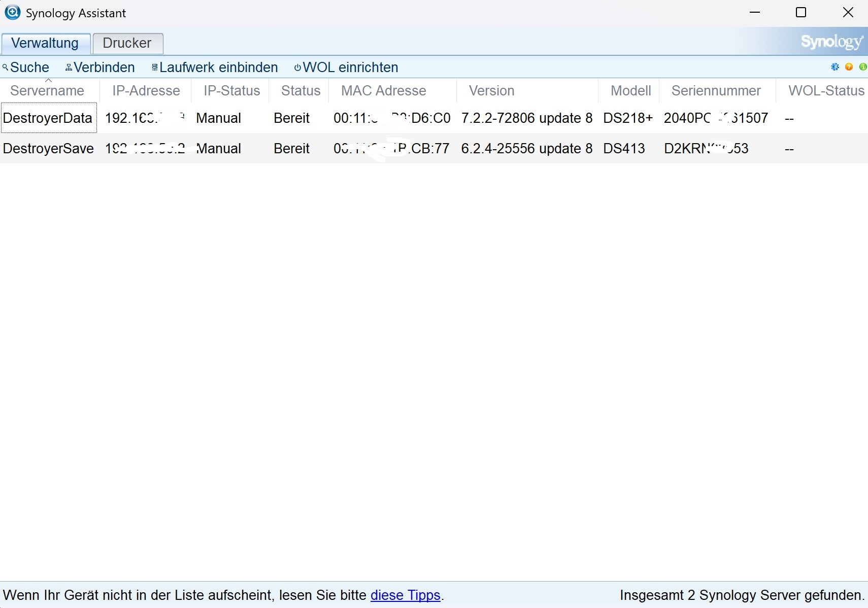Maximize the Synology Assistant window
This screenshot has height=608, width=868.
point(801,12)
